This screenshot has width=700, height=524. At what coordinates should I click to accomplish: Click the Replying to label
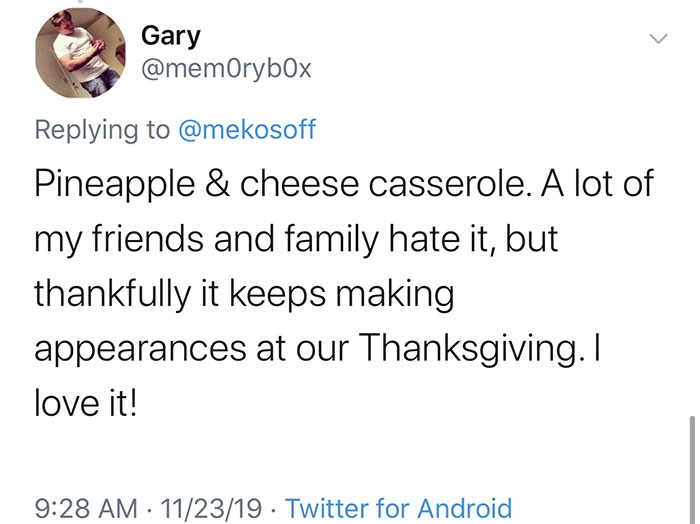104,129
